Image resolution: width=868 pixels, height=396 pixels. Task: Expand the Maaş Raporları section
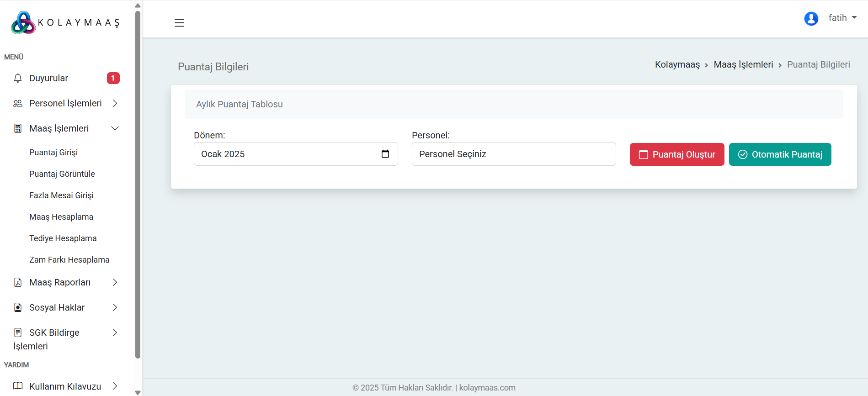pyautogui.click(x=115, y=282)
